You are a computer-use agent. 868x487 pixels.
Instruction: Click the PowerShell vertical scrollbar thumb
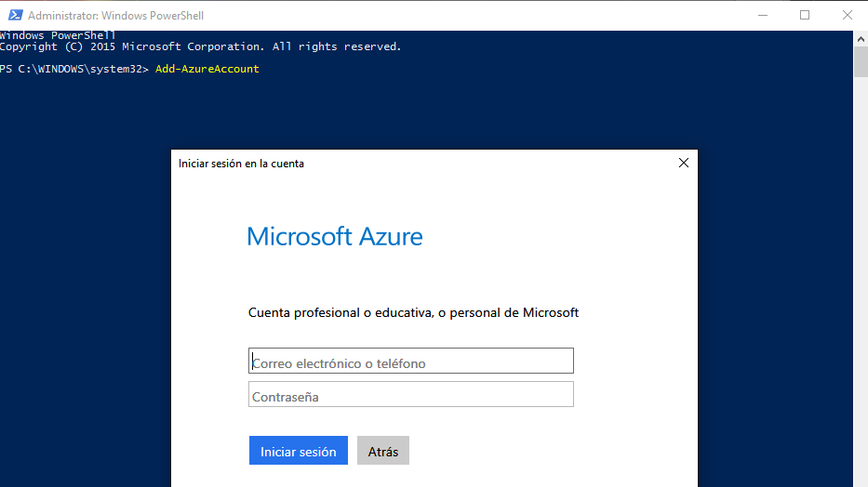coord(861,61)
